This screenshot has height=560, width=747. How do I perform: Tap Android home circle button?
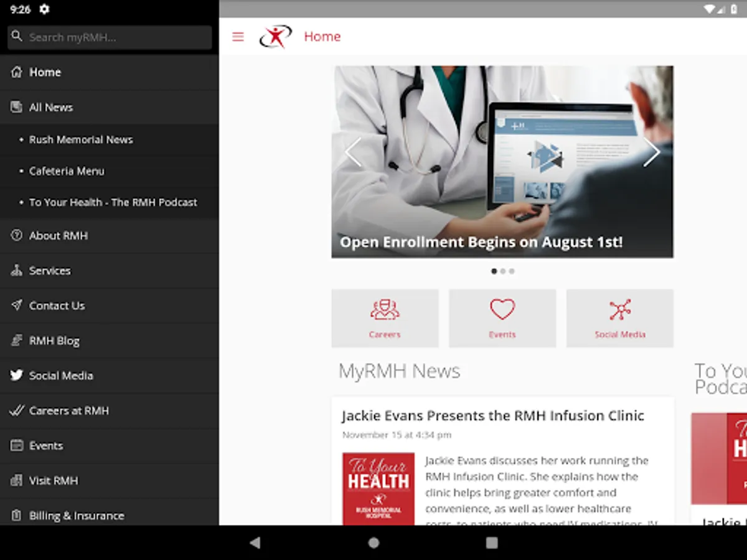[x=374, y=543]
